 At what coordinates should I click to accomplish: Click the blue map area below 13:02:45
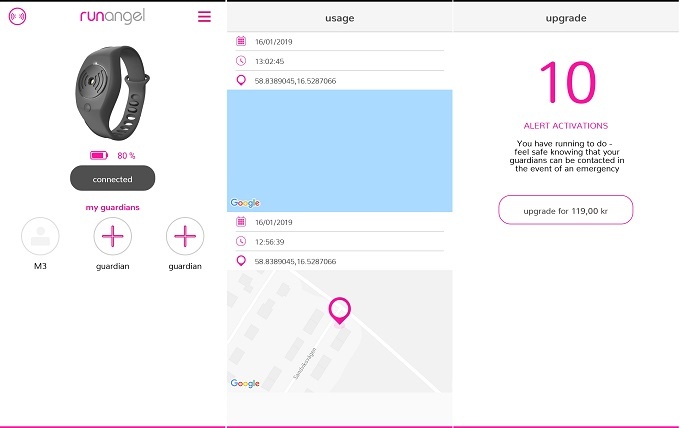pyautogui.click(x=339, y=150)
